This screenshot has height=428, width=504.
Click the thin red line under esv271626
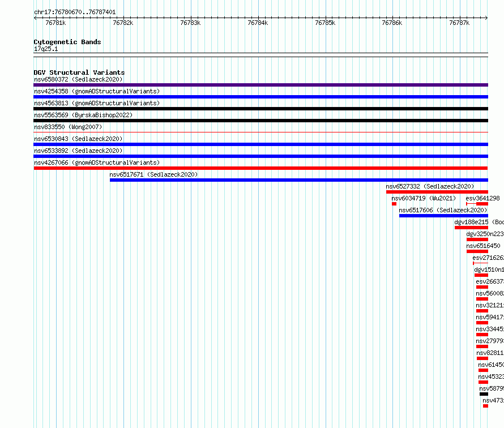481,263
